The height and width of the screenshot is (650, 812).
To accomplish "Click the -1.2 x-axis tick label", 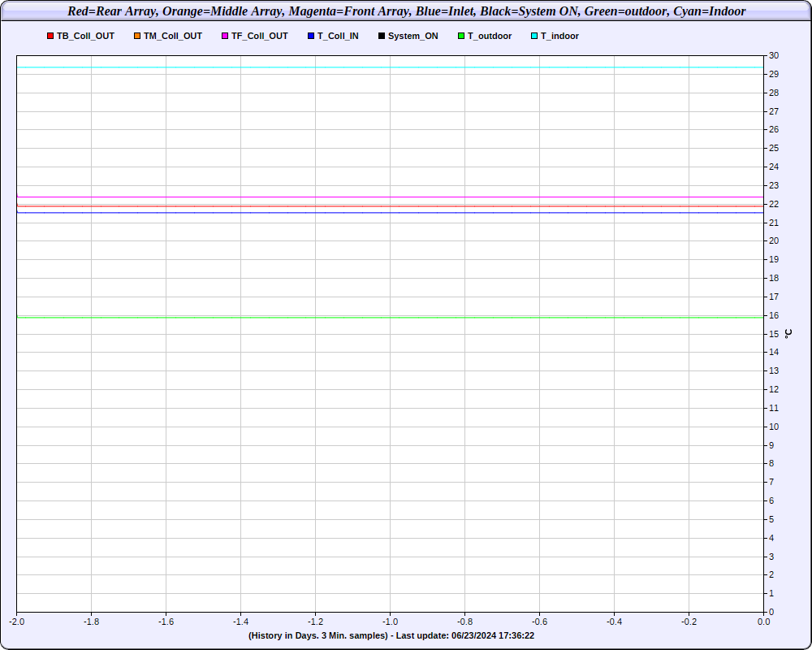I will [315, 622].
